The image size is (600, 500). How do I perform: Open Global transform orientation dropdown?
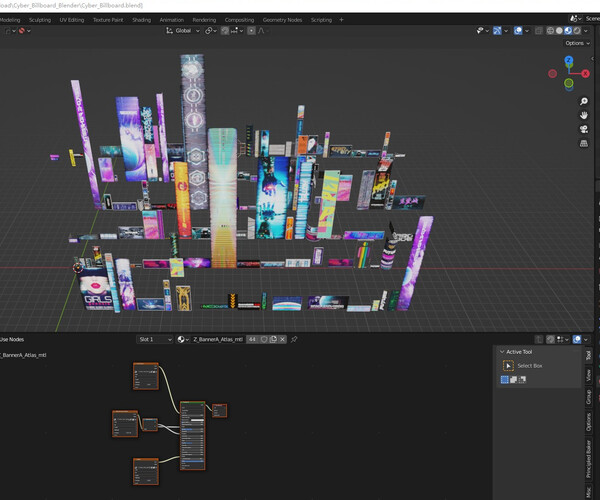[x=183, y=31]
